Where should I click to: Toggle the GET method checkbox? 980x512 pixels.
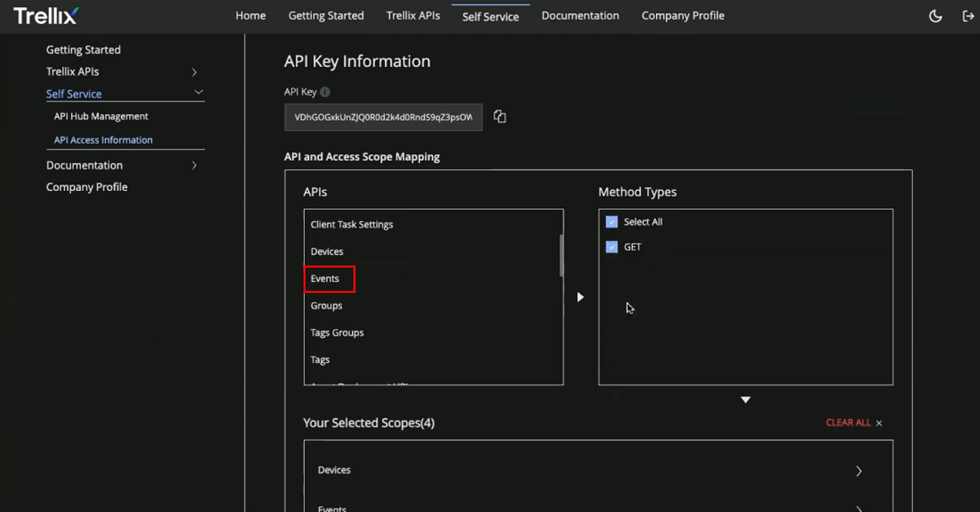612,247
